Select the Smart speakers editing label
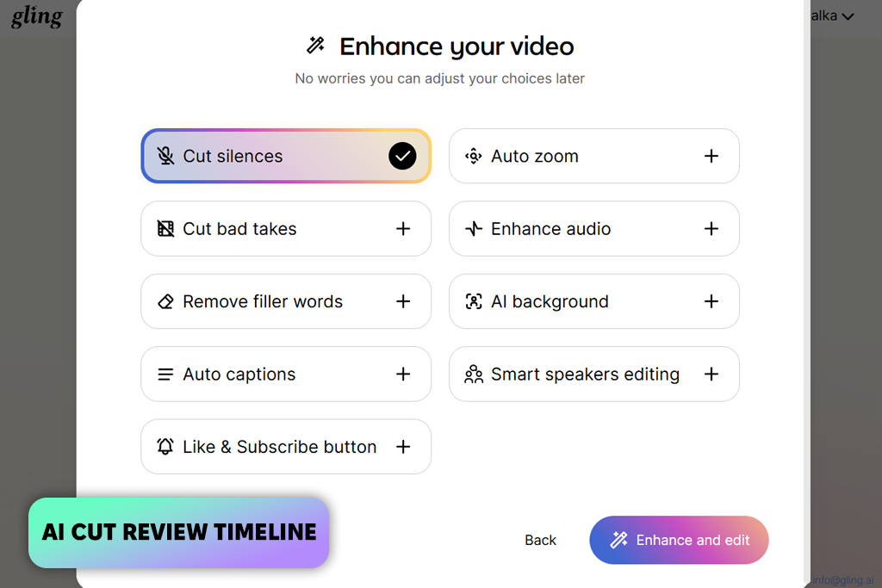Viewport: 882px width, 588px height. [585, 375]
